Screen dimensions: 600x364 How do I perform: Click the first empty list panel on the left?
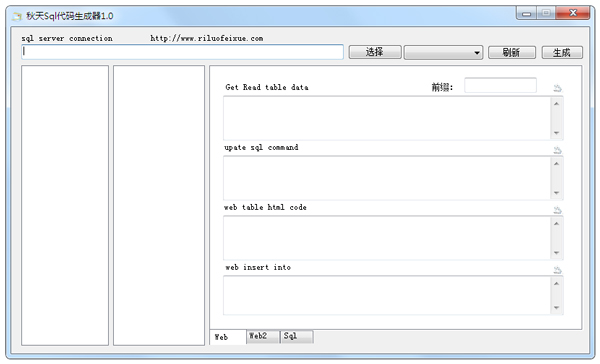click(x=65, y=205)
